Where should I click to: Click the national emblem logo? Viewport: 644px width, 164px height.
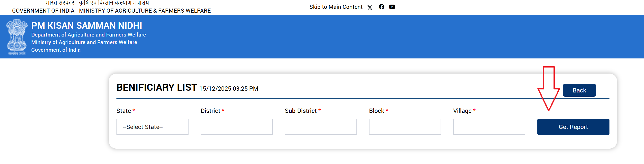click(x=17, y=37)
